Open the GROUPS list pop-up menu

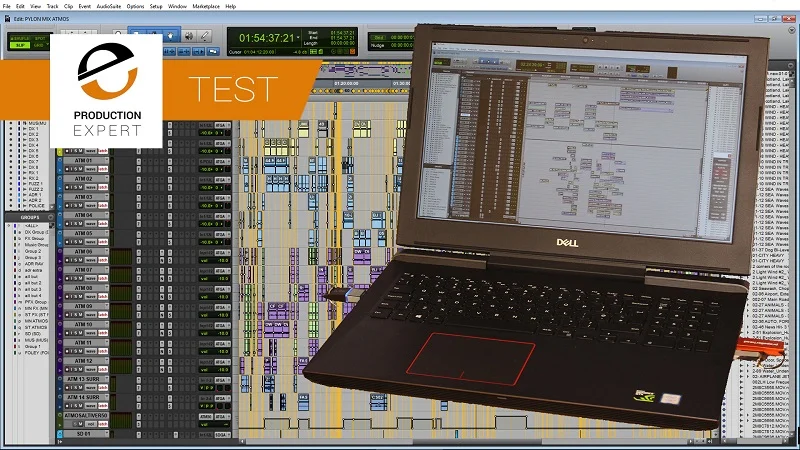(x=50, y=217)
